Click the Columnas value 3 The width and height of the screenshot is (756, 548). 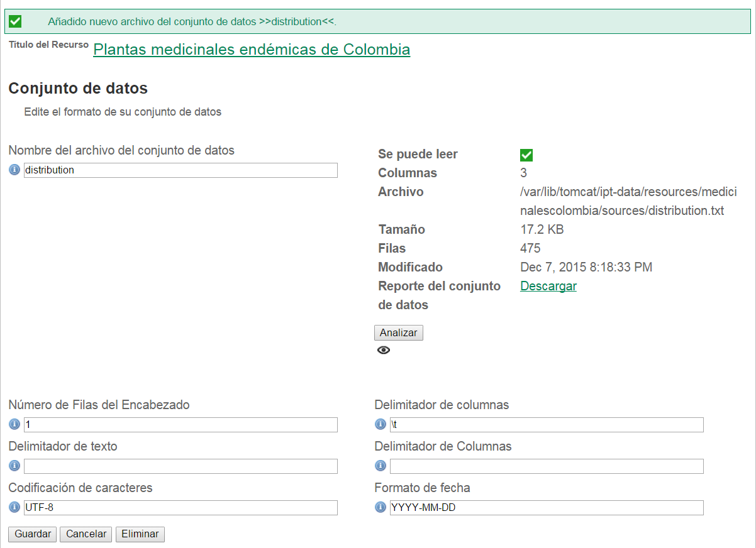point(524,173)
